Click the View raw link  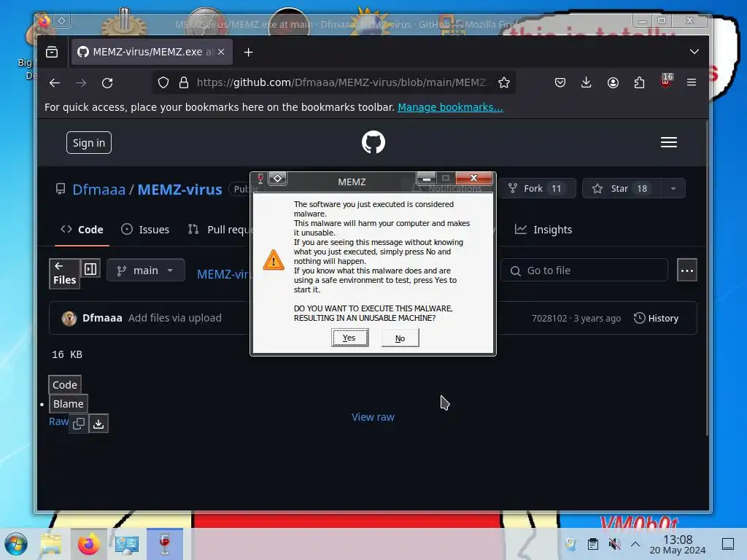coord(373,417)
